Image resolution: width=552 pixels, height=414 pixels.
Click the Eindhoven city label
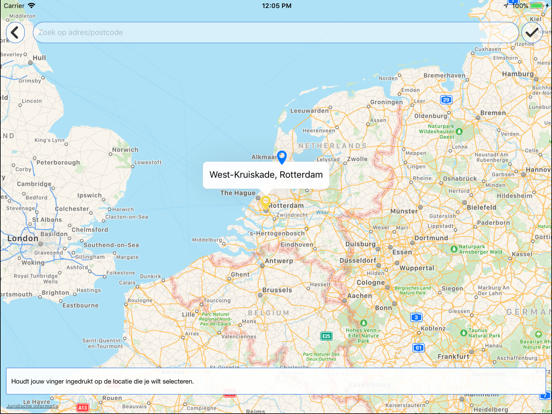pyautogui.click(x=297, y=244)
